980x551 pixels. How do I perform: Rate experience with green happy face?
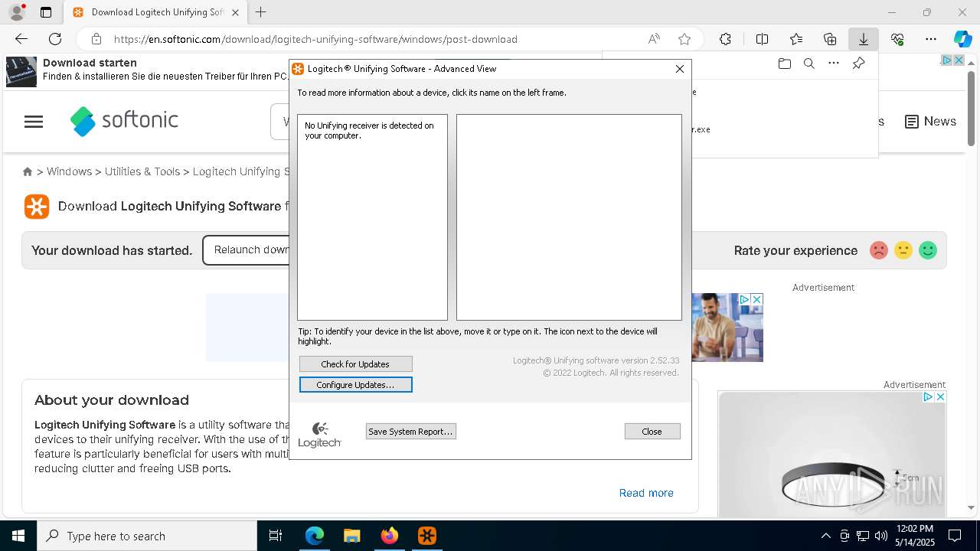pos(928,250)
